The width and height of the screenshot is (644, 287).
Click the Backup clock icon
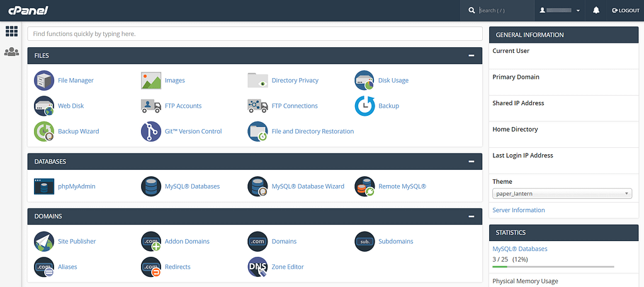click(364, 106)
